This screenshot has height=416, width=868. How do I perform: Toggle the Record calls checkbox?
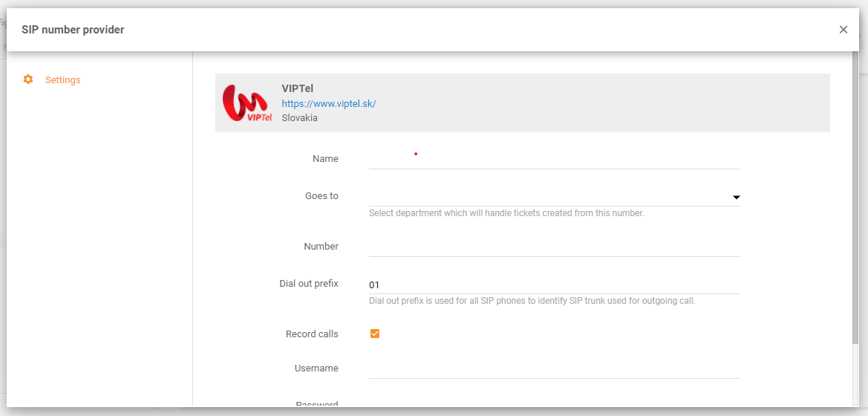tap(375, 334)
